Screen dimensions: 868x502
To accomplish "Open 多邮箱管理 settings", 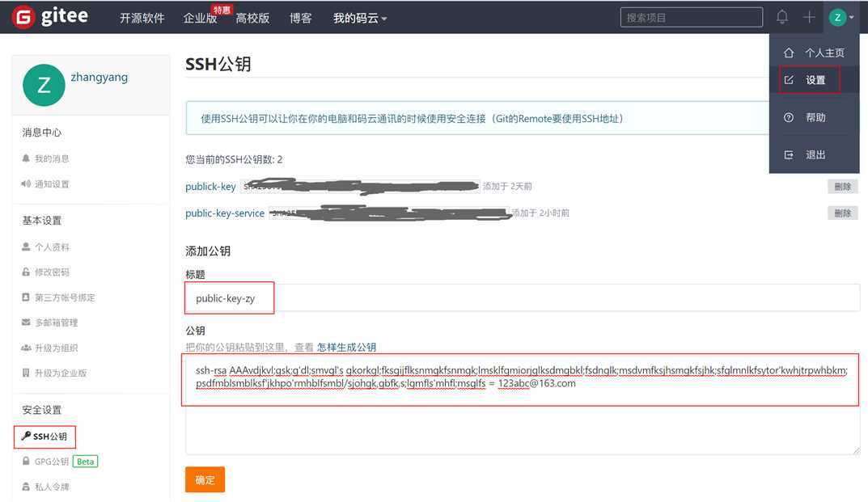I will (57, 322).
